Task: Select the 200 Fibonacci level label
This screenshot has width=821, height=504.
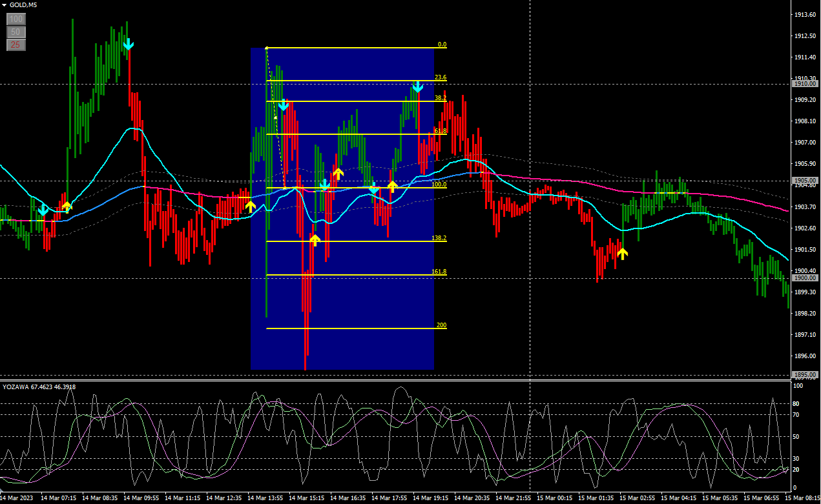Action: tap(442, 325)
